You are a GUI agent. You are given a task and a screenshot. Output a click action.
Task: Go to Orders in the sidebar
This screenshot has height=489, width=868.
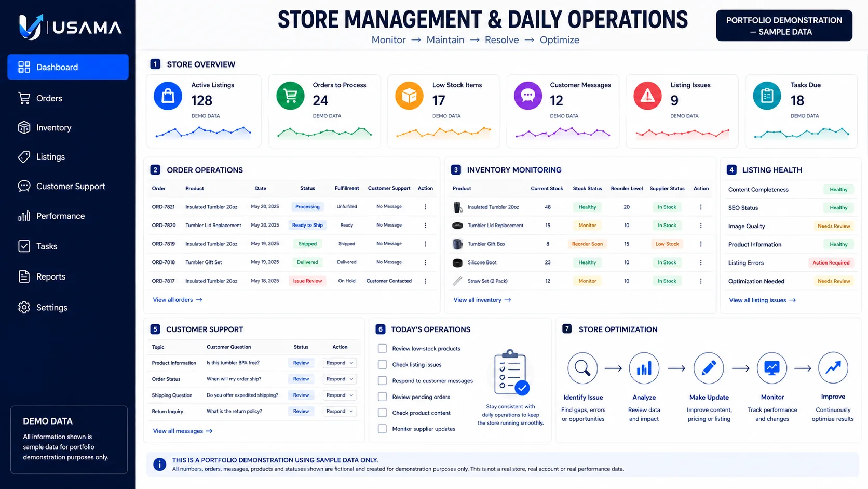coord(40,98)
